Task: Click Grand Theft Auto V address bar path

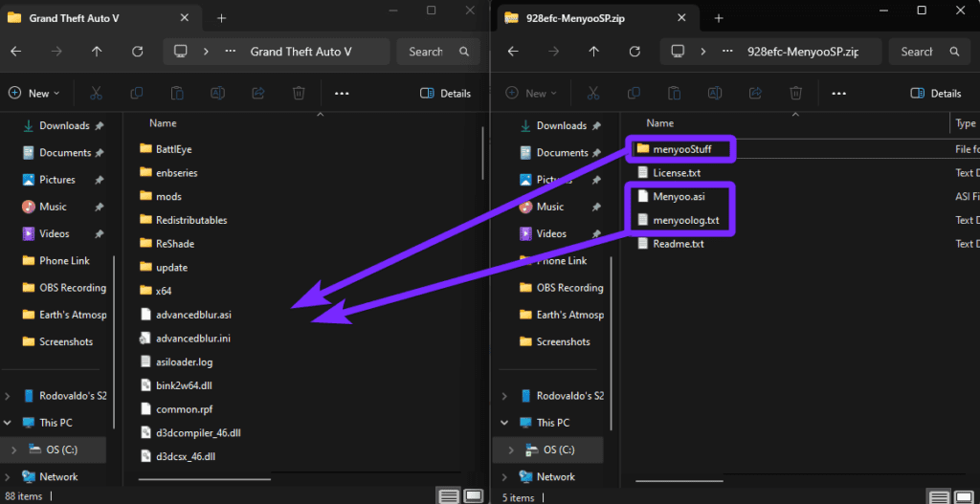Action: 301,52
